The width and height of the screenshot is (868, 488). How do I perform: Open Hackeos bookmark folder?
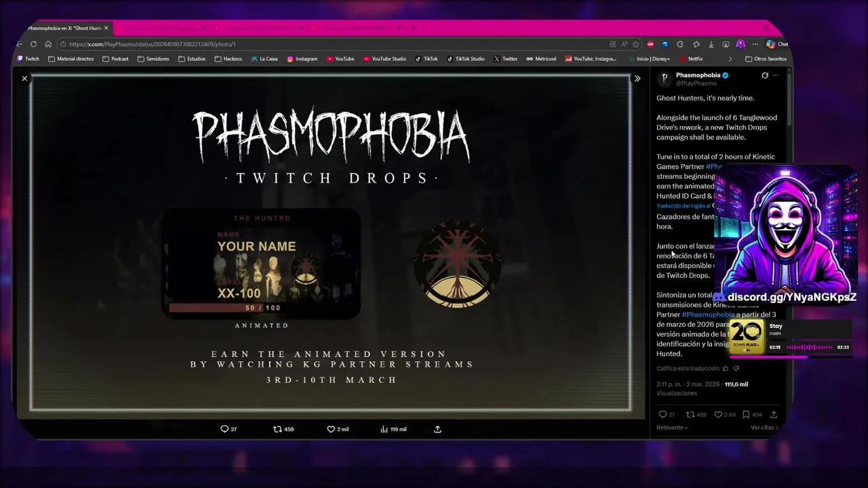[228, 59]
